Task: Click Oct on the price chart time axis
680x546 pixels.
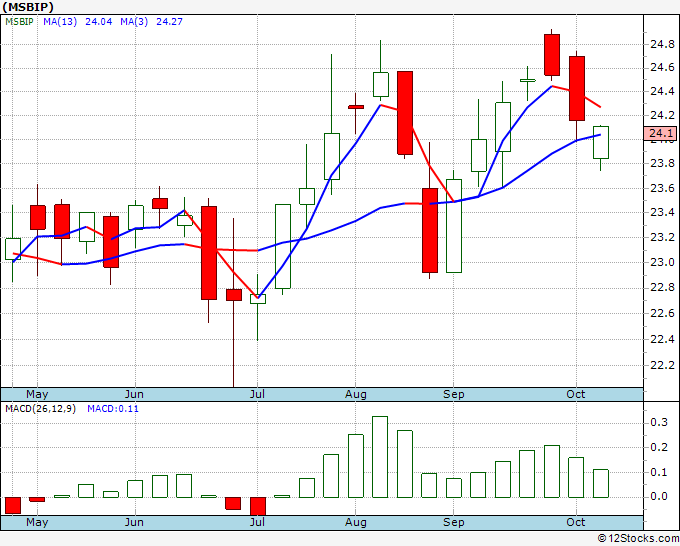Action: pyautogui.click(x=575, y=394)
